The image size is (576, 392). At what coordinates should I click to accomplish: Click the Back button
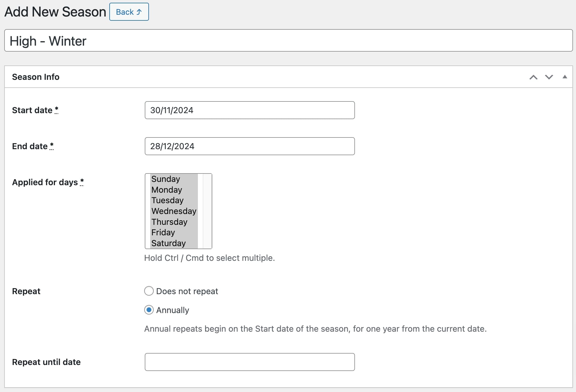point(129,12)
